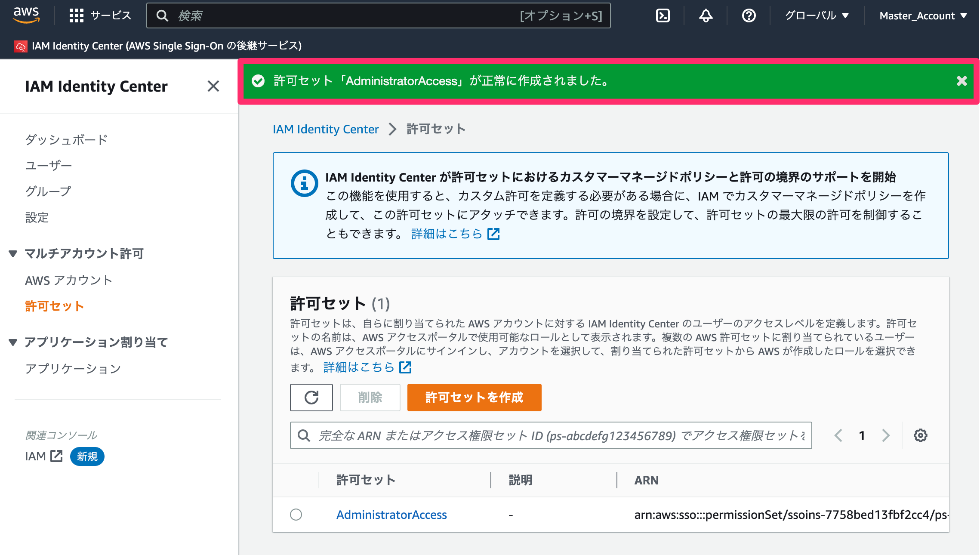Collapse the マルチアカウント許可 section
The image size is (980, 555).
(x=13, y=253)
